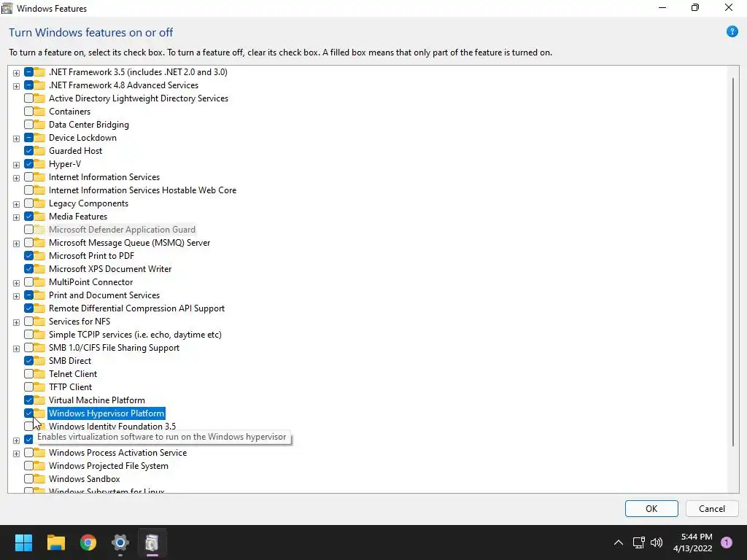Click the network icon in system tray
Image resolution: width=747 pixels, height=560 pixels.
point(638,542)
